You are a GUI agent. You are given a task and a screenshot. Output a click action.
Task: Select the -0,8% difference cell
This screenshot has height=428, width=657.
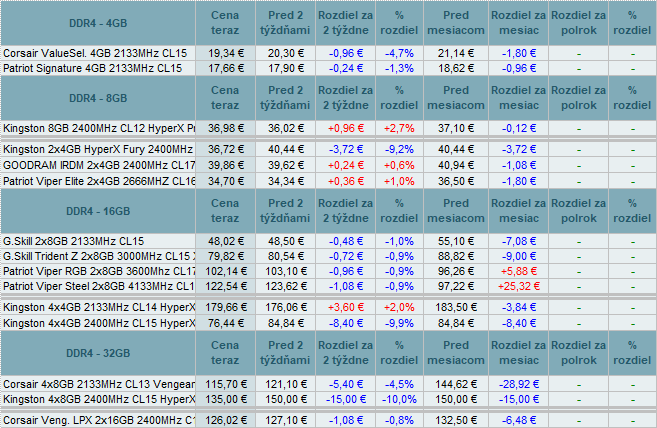399,420
